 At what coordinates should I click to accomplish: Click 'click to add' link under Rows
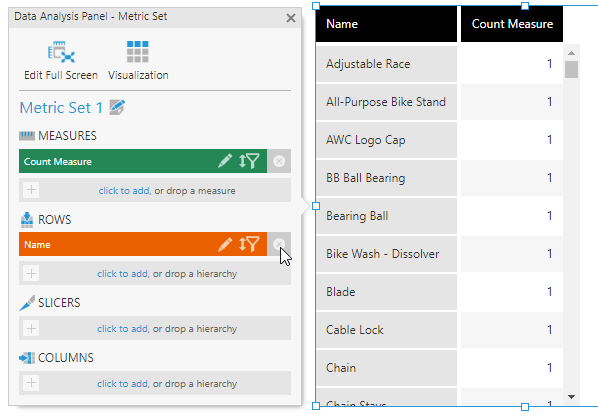122,274
